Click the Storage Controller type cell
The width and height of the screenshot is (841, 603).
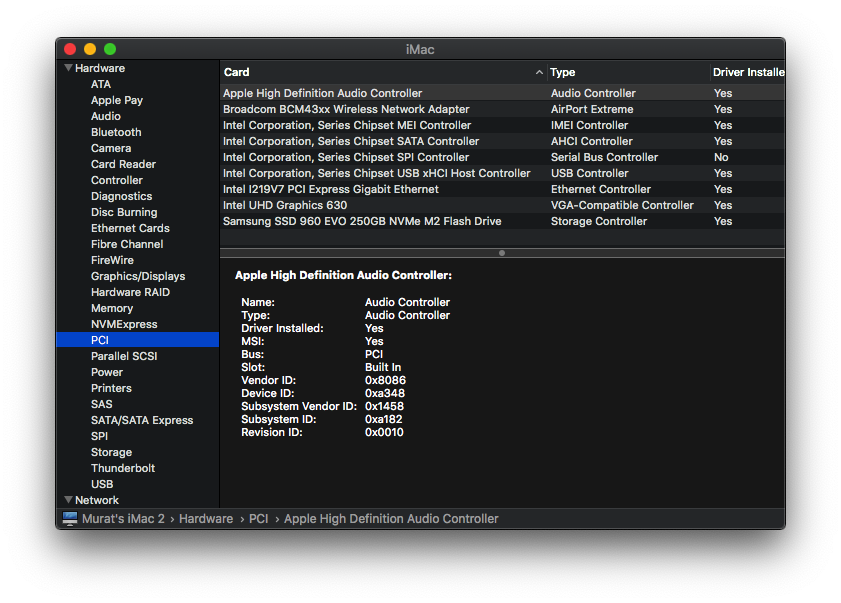click(x=599, y=221)
